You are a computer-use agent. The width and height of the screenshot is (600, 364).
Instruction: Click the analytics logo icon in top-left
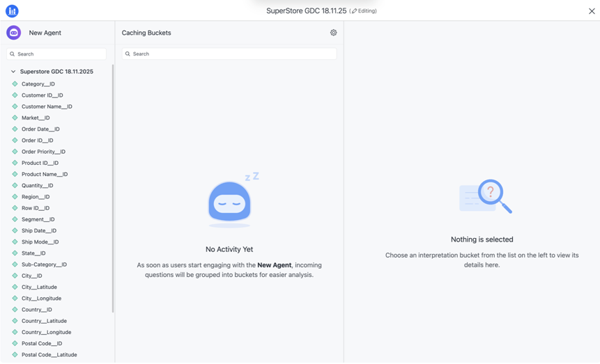(x=12, y=11)
